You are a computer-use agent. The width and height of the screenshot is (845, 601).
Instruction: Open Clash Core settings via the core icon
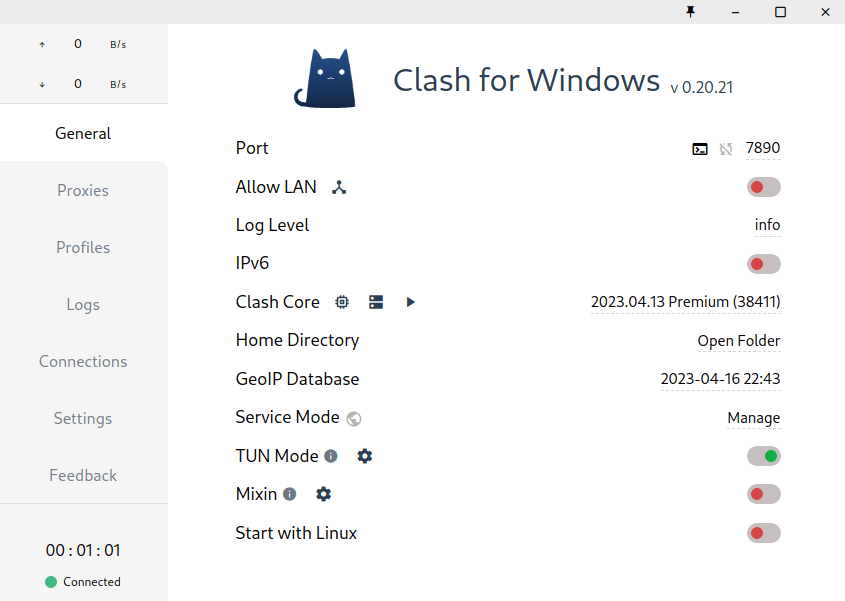342,301
